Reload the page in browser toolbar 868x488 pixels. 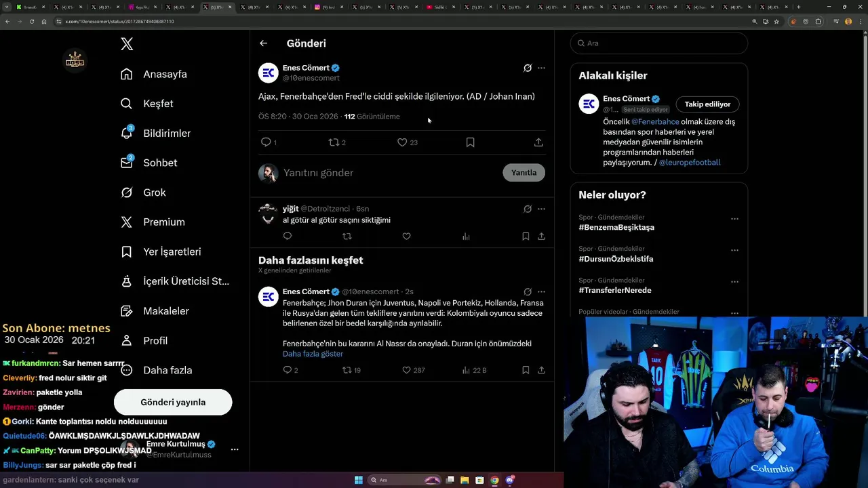[32, 21]
